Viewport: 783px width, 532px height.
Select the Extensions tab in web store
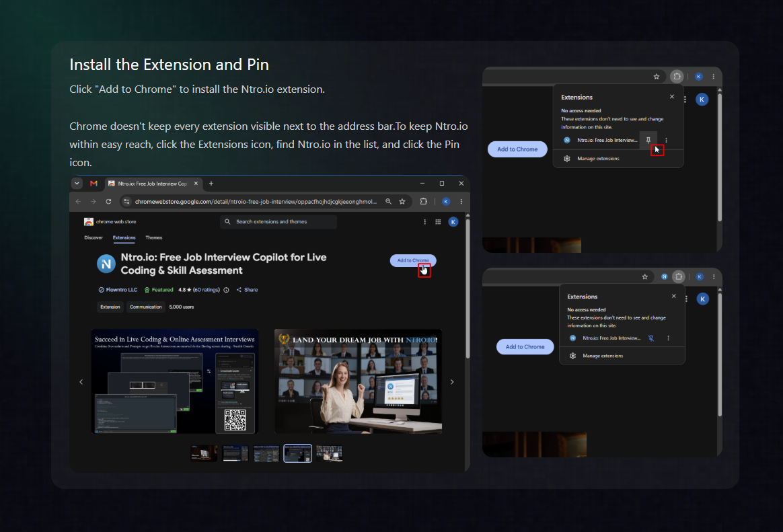click(124, 237)
